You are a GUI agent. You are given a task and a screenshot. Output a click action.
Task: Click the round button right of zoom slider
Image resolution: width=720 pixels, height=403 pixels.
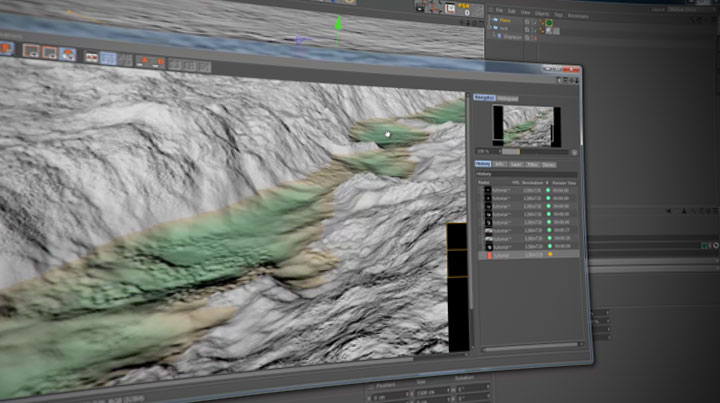pyautogui.click(x=574, y=152)
